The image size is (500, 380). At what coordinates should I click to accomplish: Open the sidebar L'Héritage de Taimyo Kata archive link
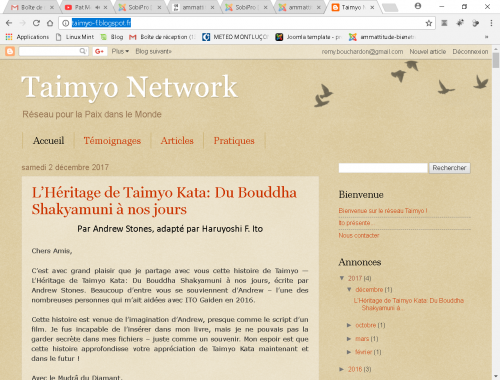tap(409, 304)
